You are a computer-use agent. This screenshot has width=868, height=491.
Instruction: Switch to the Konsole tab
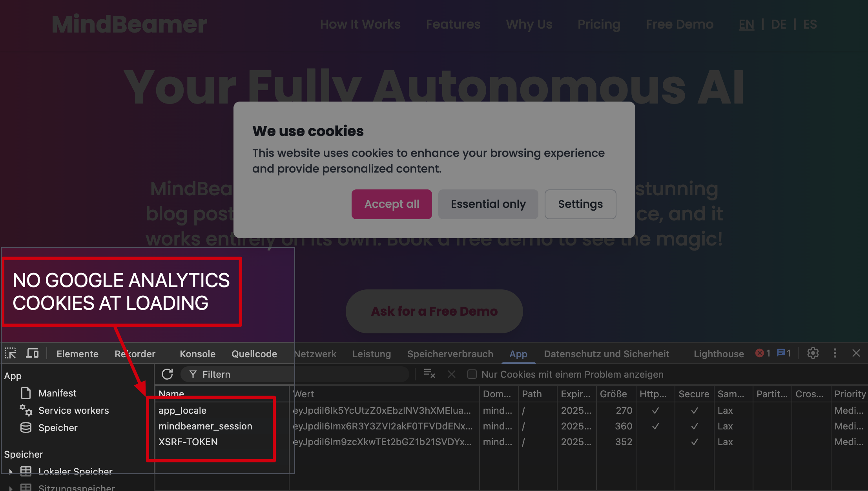[x=197, y=354]
